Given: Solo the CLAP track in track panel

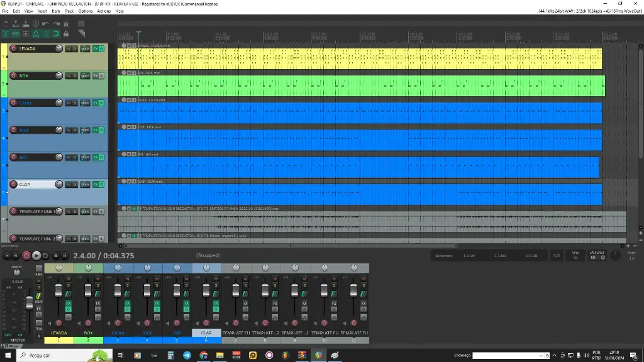Looking at the screenshot, I should pos(75,184).
